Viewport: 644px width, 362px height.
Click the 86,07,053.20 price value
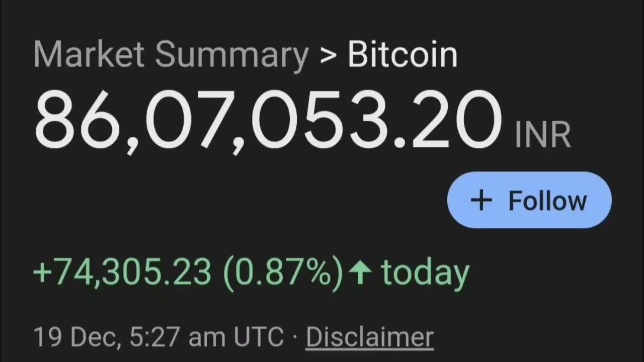click(x=268, y=121)
